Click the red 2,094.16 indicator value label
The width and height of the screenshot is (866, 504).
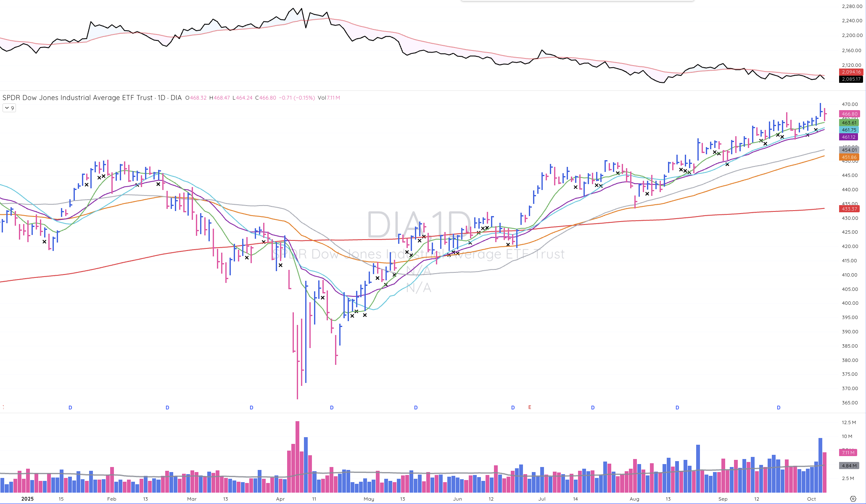[x=851, y=72]
